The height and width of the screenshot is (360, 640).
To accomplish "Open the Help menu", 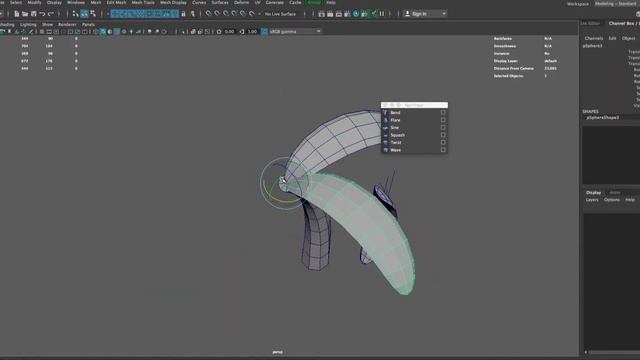I will (x=331, y=2).
